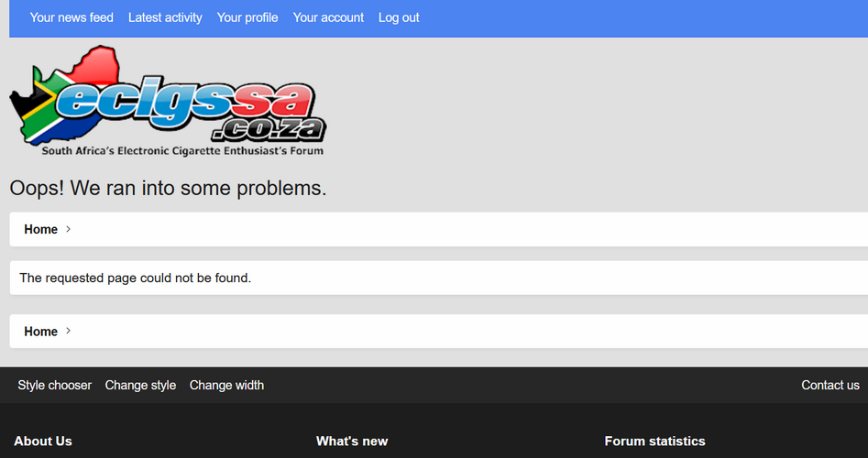Open Your account settings
The image size is (868, 458).
[x=328, y=17]
